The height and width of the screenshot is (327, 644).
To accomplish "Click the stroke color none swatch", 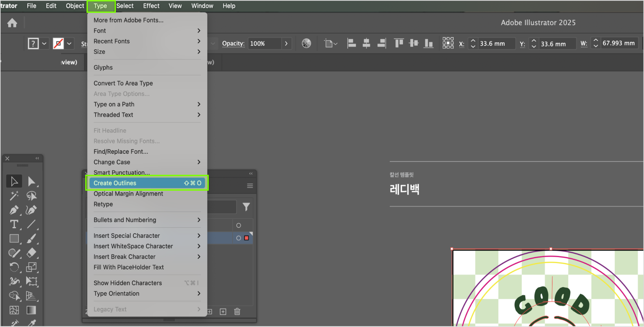I will point(58,44).
